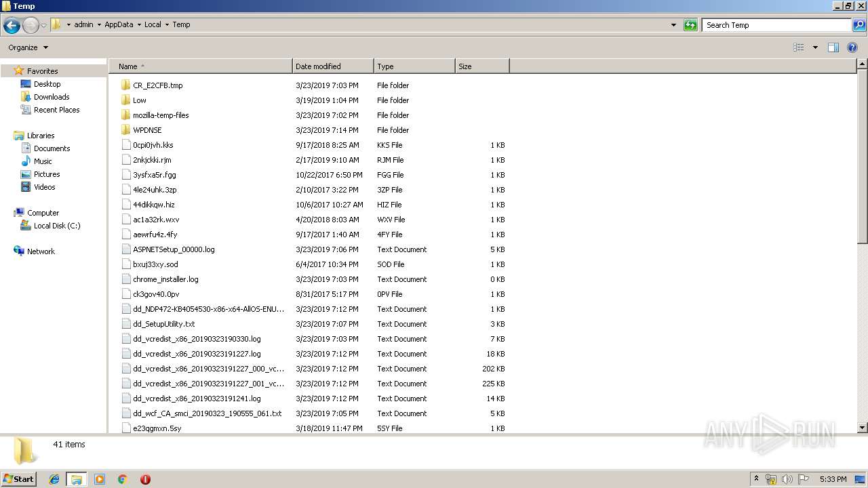Open the Pictures library
The image size is (868, 488).
(47, 174)
